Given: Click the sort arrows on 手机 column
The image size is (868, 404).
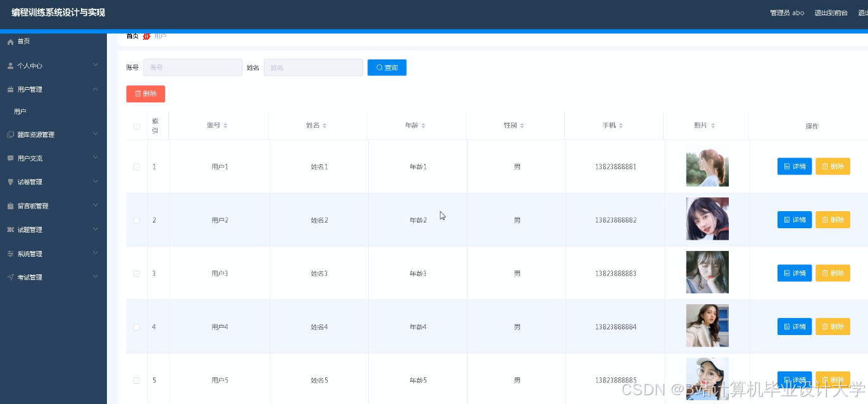Looking at the screenshot, I should [621, 126].
